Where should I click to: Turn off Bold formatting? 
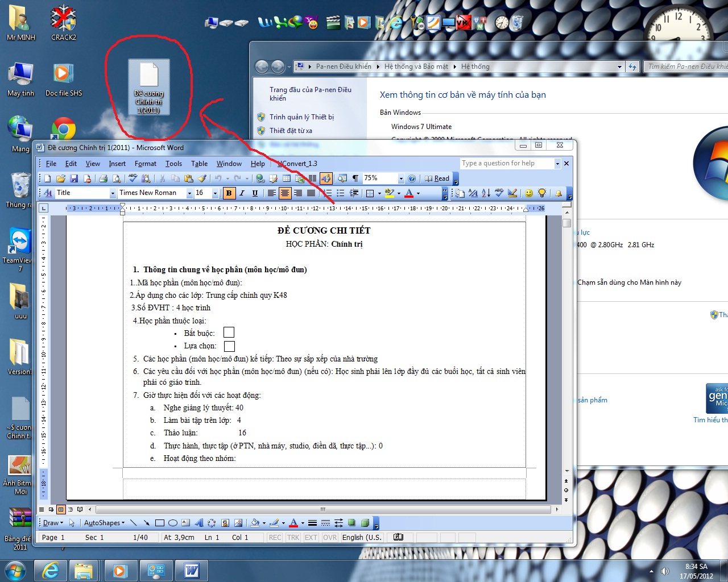pyautogui.click(x=228, y=193)
